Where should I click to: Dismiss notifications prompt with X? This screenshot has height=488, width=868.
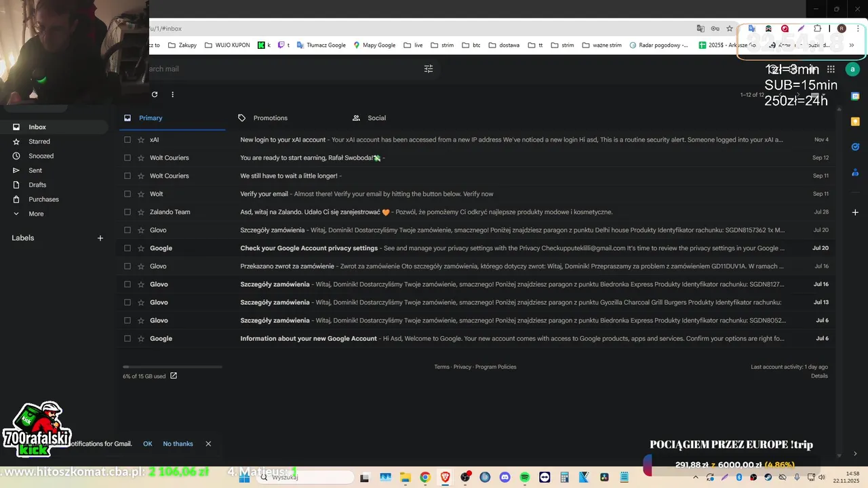click(x=208, y=444)
